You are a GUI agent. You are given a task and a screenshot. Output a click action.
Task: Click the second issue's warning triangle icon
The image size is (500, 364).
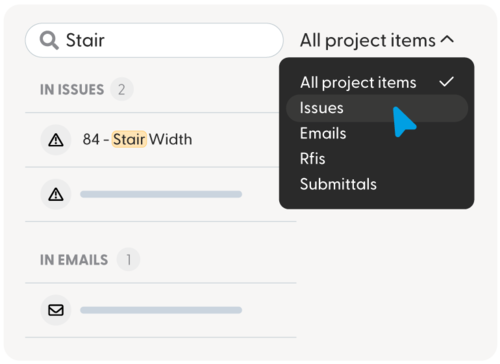(x=56, y=194)
